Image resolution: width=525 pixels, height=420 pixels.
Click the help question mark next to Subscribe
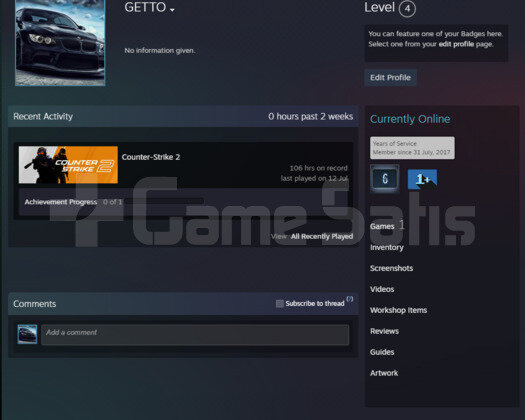pyautogui.click(x=350, y=298)
